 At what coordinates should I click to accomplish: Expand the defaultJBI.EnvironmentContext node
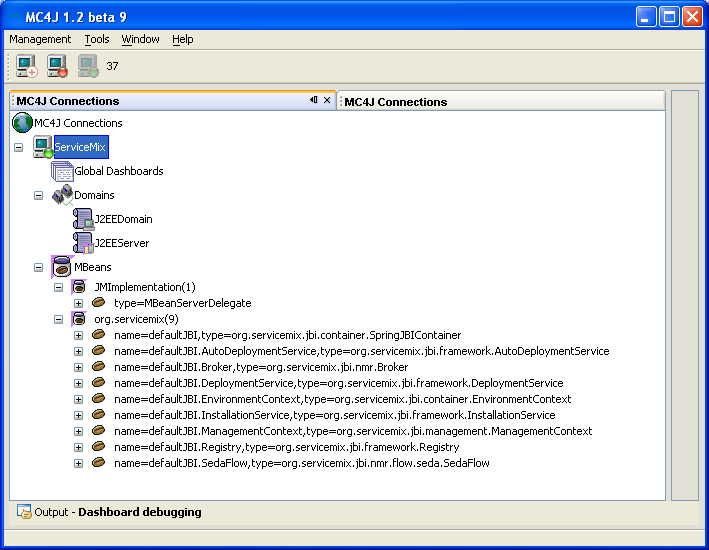(x=78, y=399)
